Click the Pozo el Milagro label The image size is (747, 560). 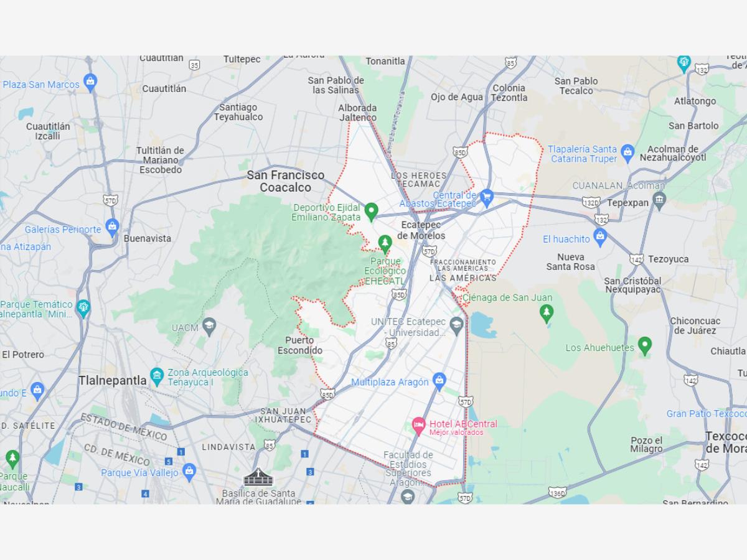tap(646, 445)
